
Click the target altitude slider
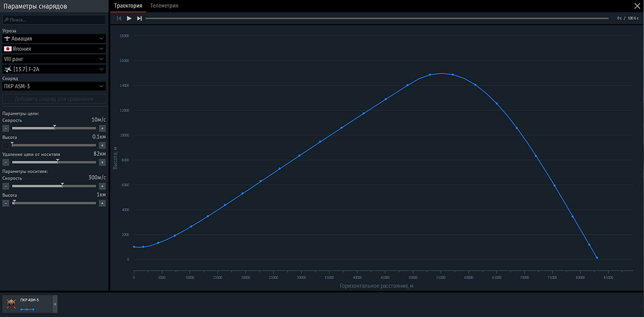click(54, 145)
